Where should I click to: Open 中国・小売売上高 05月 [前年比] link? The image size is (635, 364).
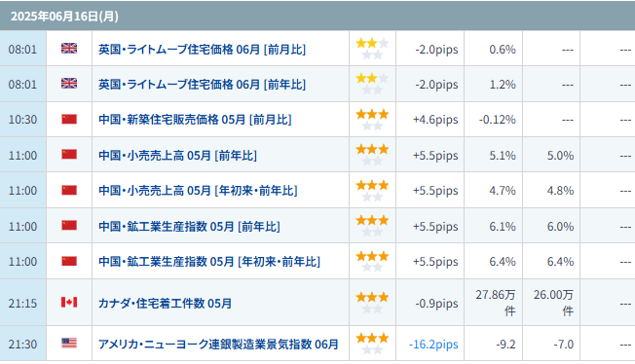pos(177,156)
